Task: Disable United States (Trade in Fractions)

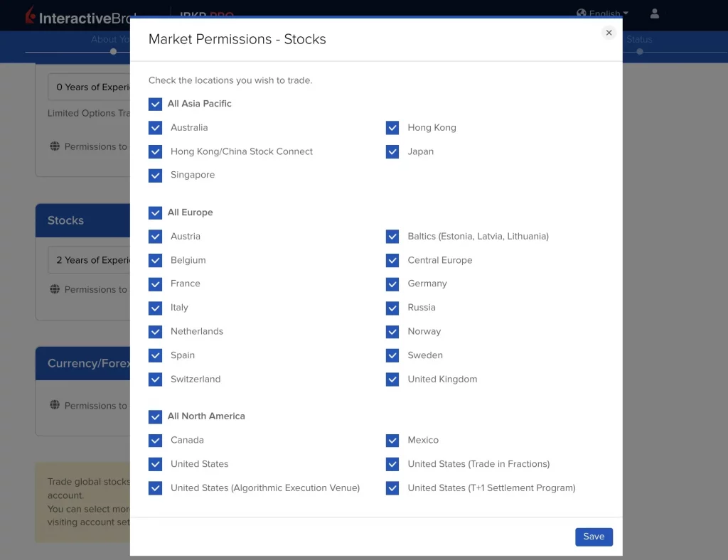Action: coord(392,464)
